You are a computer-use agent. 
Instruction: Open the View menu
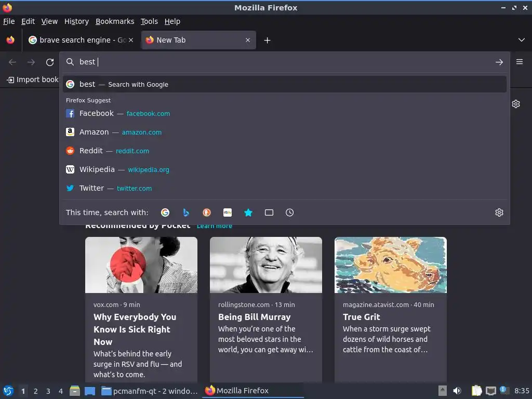tap(49, 21)
